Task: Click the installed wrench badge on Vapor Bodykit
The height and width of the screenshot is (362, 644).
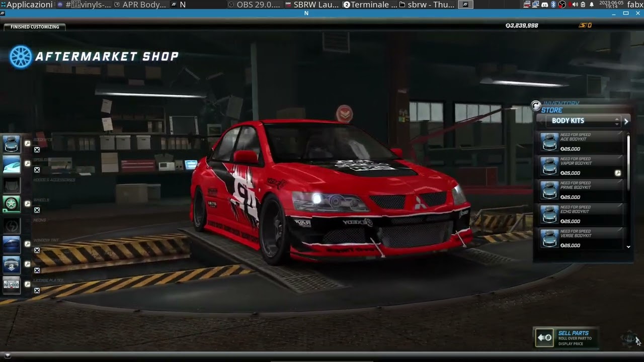Action: [618, 173]
